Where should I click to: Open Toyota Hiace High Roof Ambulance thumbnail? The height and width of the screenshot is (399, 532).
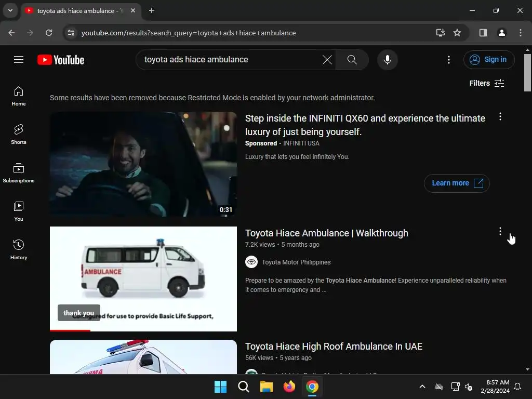[x=143, y=357]
